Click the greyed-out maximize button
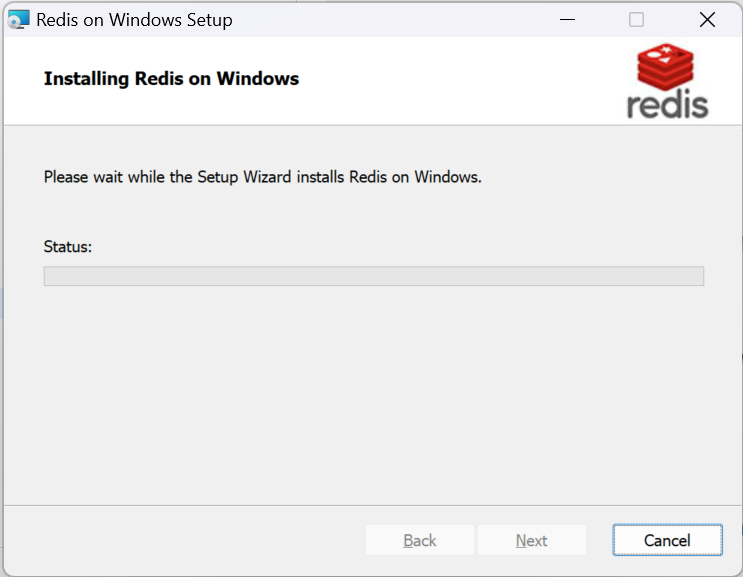This screenshot has width=743, height=577. coord(636,20)
